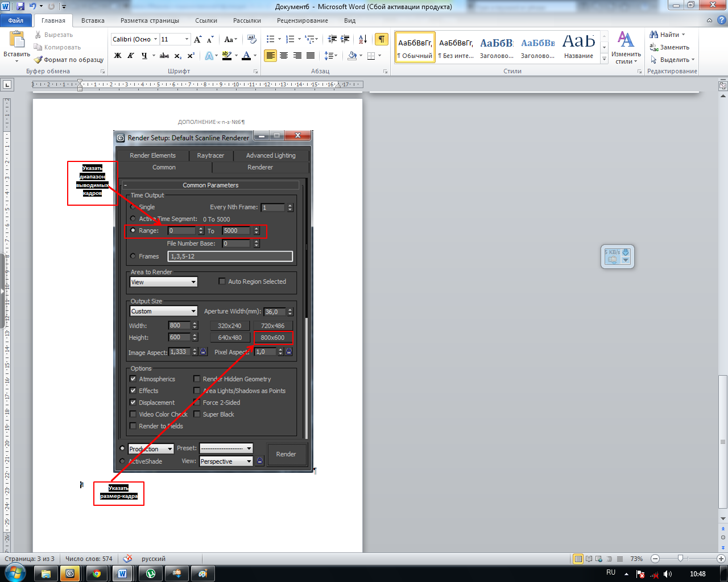The width and height of the screenshot is (728, 582).
Task: Click the Format Painter (Формат по образцу) brush
Action: pos(38,60)
